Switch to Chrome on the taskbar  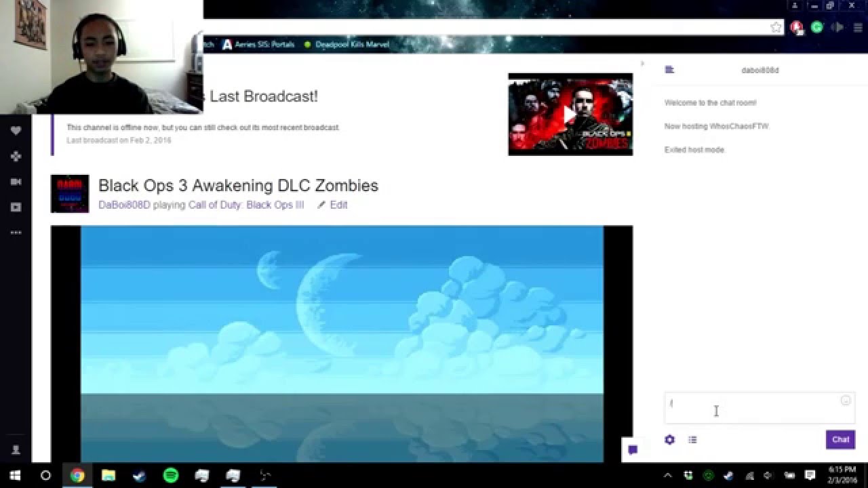(x=77, y=475)
